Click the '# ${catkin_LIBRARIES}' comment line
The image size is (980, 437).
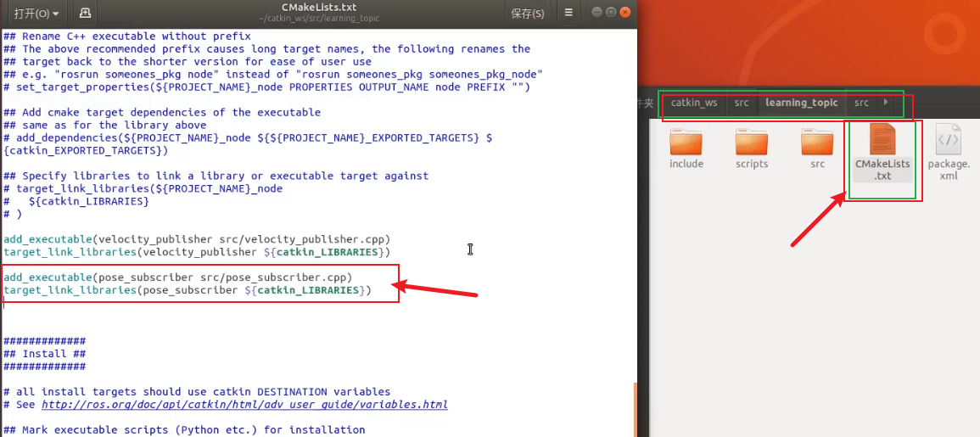[x=76, y=201]
